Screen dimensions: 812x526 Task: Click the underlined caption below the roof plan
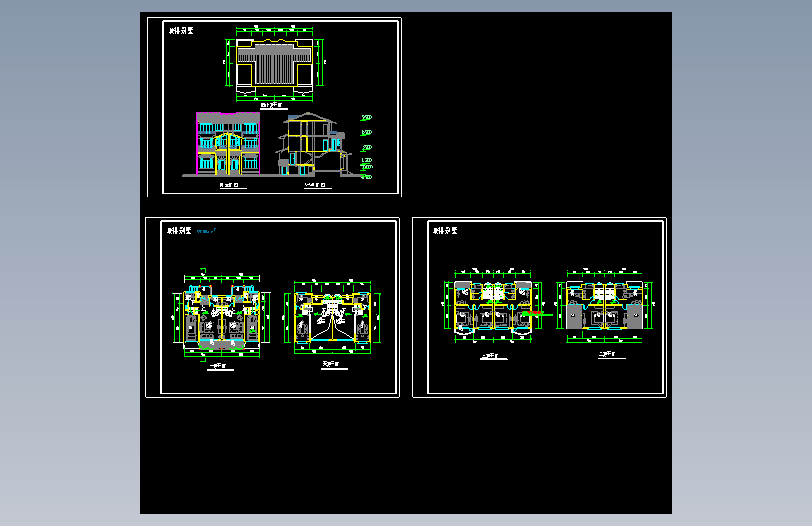(273, 106)
